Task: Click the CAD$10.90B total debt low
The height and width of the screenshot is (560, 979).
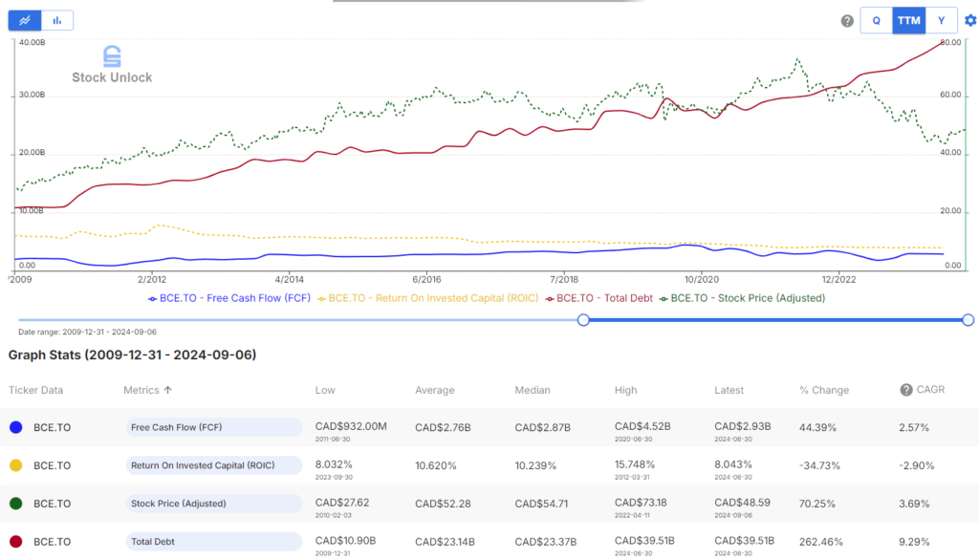Action: point(345,541)
